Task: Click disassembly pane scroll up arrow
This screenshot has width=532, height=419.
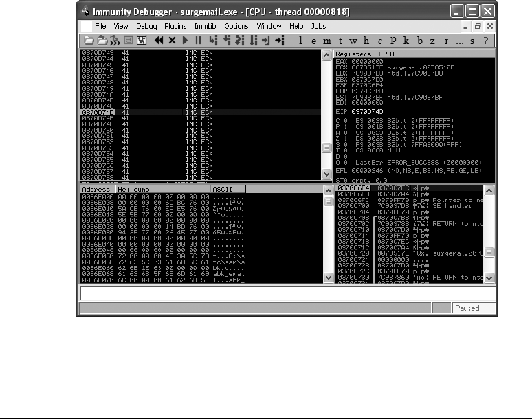Action: click(x=326, y=55)
